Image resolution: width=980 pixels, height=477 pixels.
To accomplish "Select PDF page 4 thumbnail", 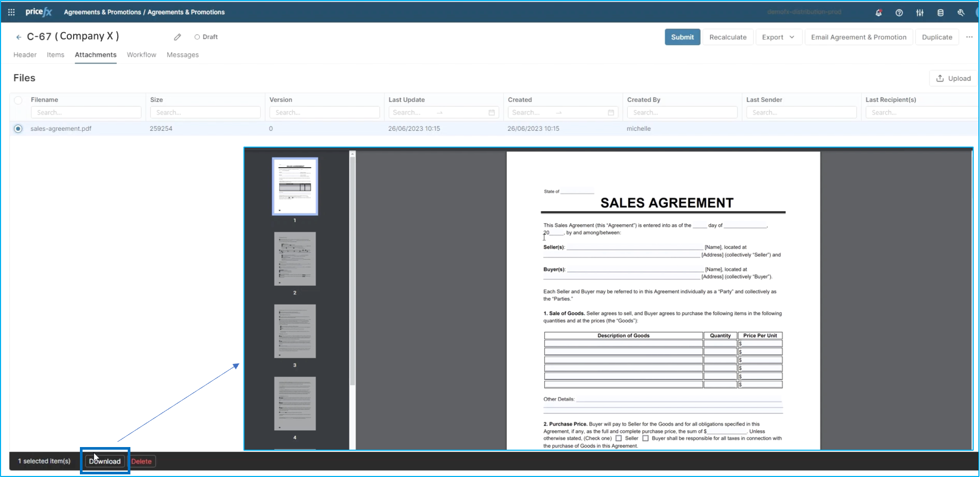I will (295, 403).
